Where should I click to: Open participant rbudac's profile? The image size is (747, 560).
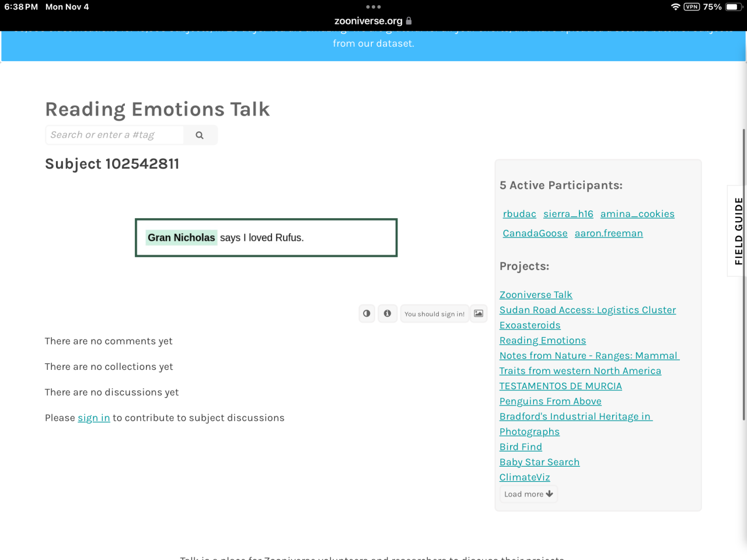coord(519,214)
